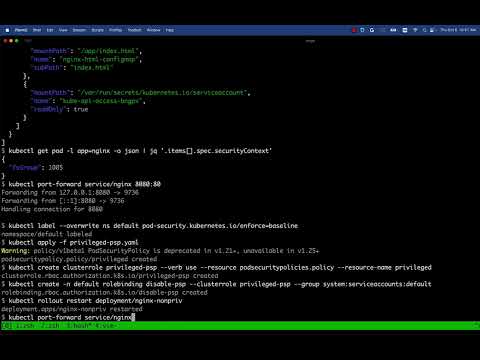Click 'deployment.apps/nginx-nonpriv restarted' output line

(x=72, y=309)
